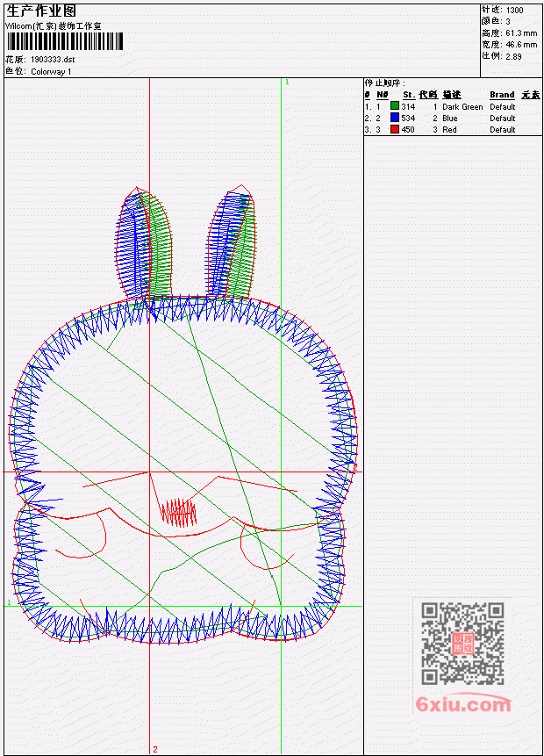Click 'Default' brand in Red row

(503, 130)
